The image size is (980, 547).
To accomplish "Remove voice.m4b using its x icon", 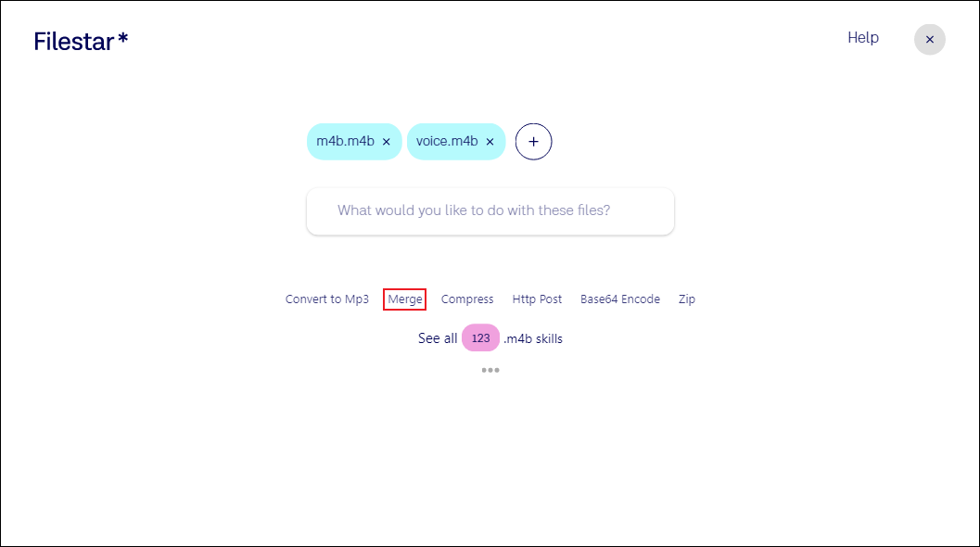I will [x=490, y=141].
